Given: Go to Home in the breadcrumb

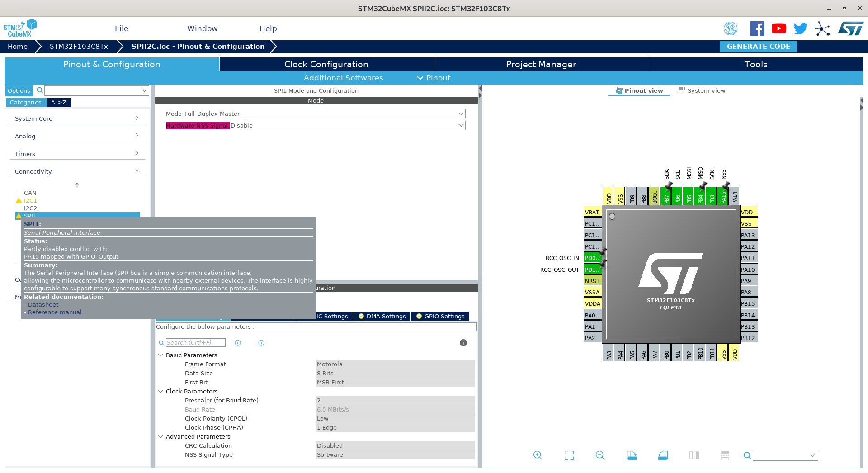Looking at the screenshot, I should point(18,46).
